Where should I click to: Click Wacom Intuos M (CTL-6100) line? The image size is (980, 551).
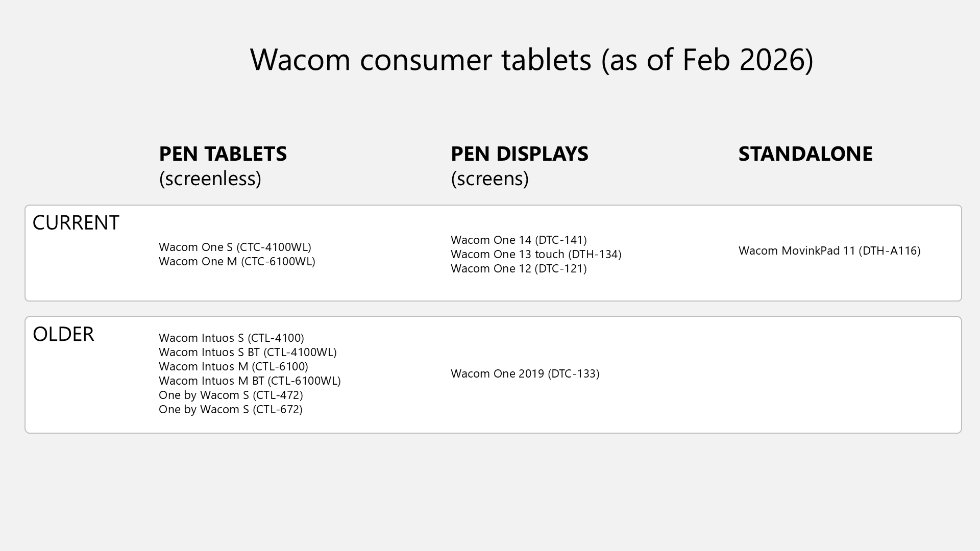click(233, 366)
